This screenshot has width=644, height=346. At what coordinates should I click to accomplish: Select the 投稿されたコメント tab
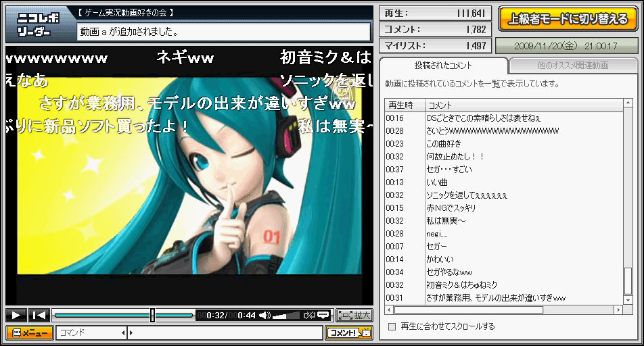pos(443,66)
